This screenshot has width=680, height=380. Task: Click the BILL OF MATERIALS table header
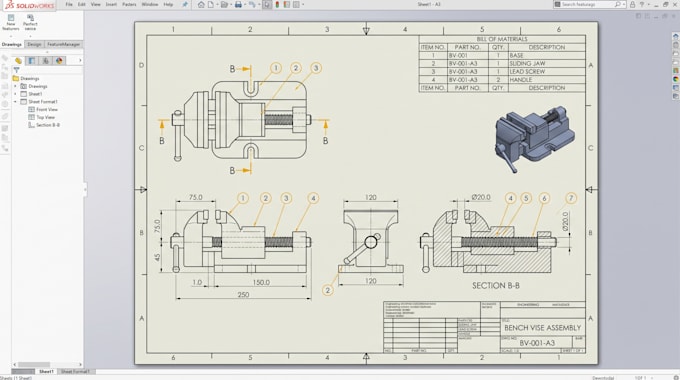click(x=502, y=39)
